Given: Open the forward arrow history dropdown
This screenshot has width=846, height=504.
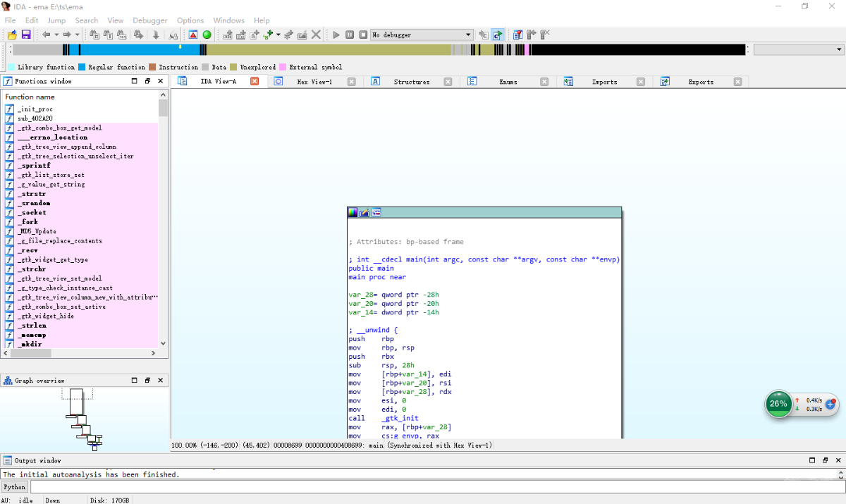Looking at the screenshot, I should pyautogui.click(x=77, y=35).
